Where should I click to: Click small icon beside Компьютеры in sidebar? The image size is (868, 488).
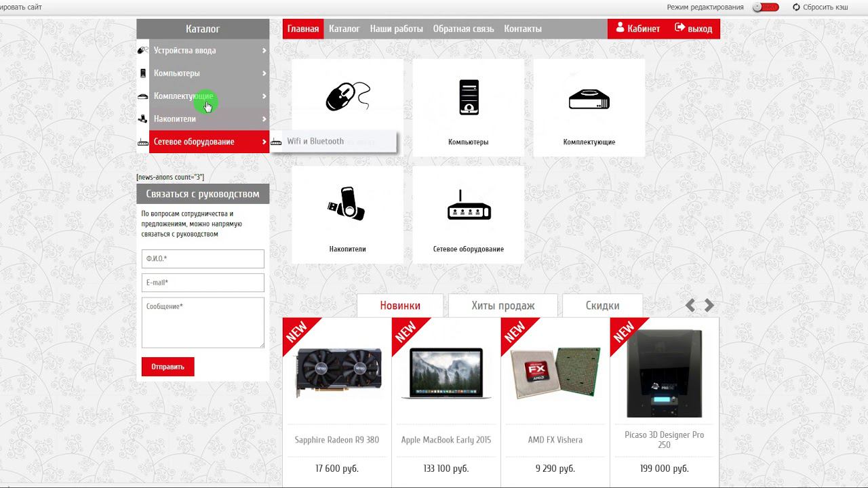(x=142, y=73)
